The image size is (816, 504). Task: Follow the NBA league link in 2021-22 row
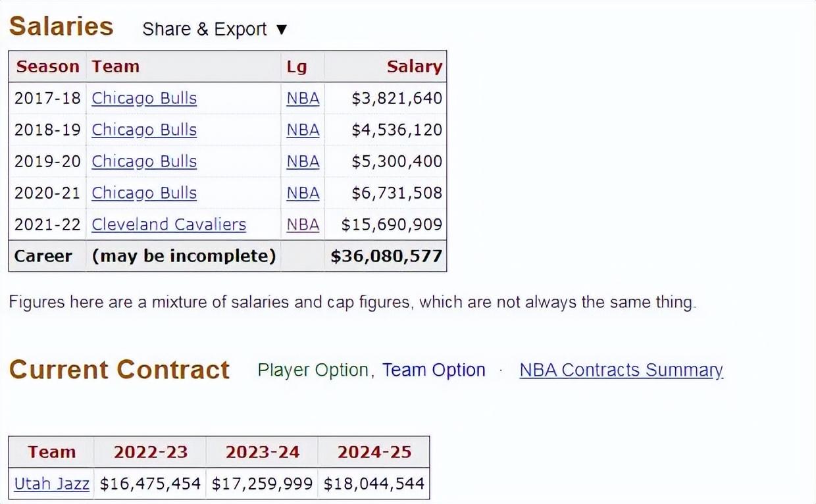[x=303, y=224]
